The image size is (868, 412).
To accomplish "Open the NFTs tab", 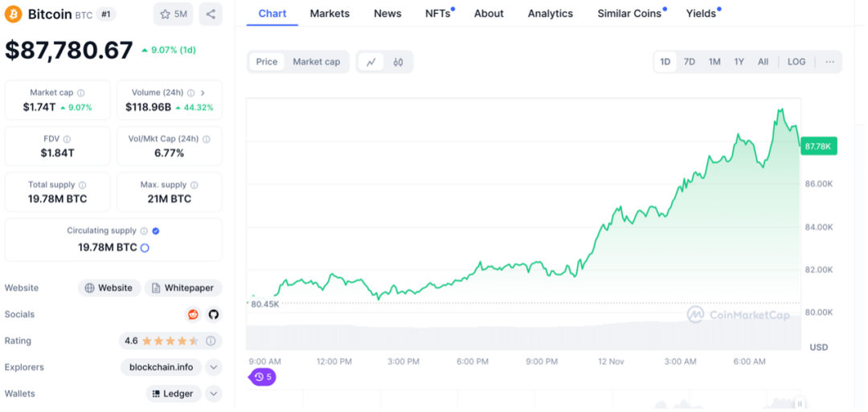I will point(439,14).
